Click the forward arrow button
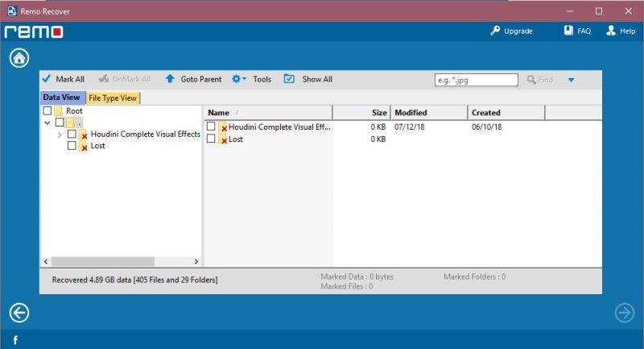Viewport: 644px width, 349px height. (625, 314)
